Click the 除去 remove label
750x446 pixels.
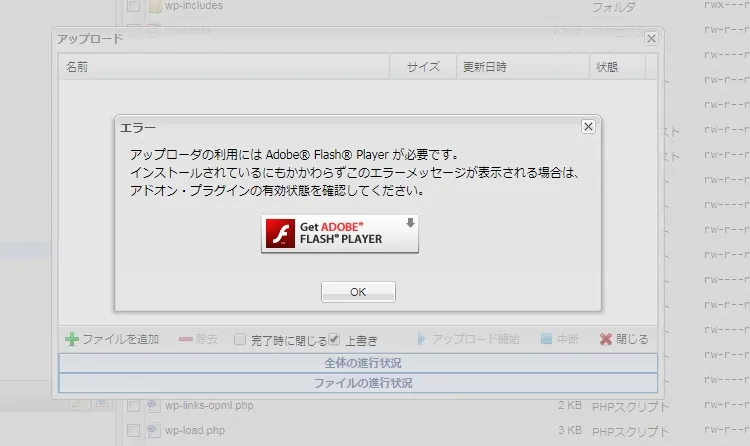pyautogui.click(x=207, y=339)
